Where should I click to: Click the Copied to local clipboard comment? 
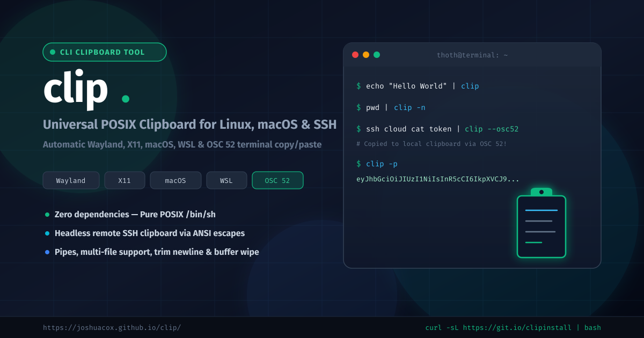pyautogui.click(x=431, y=144)
